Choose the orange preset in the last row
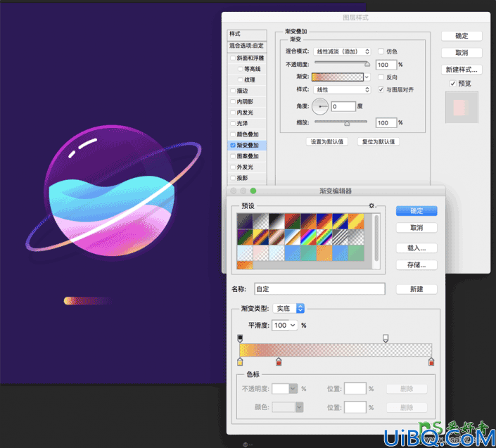496x448 pixels. click(x=245, y=265)
